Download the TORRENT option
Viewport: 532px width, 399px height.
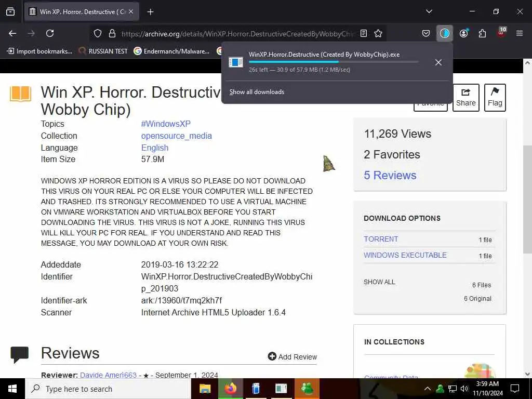(x=381, y=239)
